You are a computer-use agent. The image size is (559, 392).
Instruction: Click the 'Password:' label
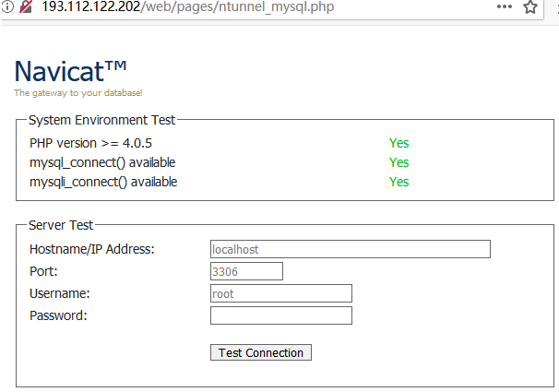[58, 315]
